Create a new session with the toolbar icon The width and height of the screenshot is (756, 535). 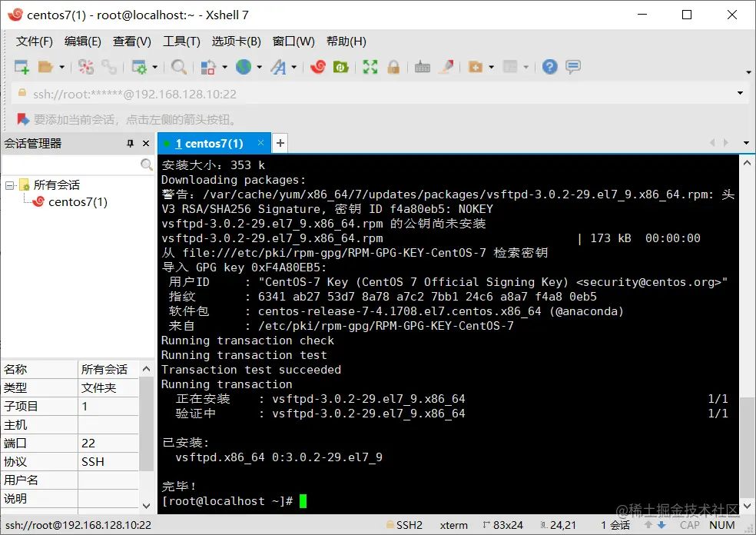pos(22,67)
